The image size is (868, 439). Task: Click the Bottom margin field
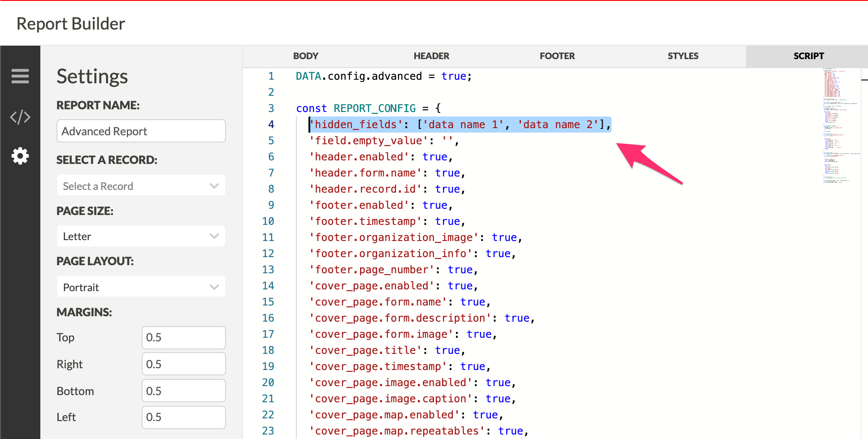pos(184,391)
